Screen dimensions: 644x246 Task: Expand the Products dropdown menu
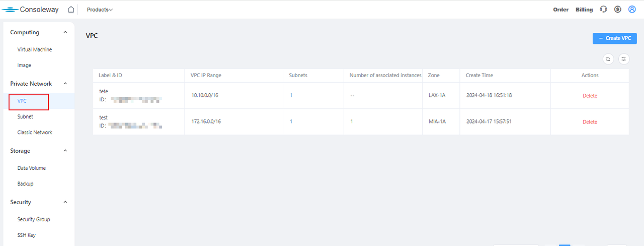pos(100,10)
